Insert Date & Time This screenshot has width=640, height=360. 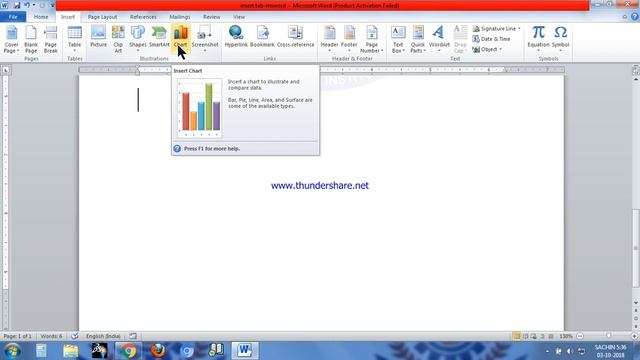pyautogui.click(x=491, y=39)
